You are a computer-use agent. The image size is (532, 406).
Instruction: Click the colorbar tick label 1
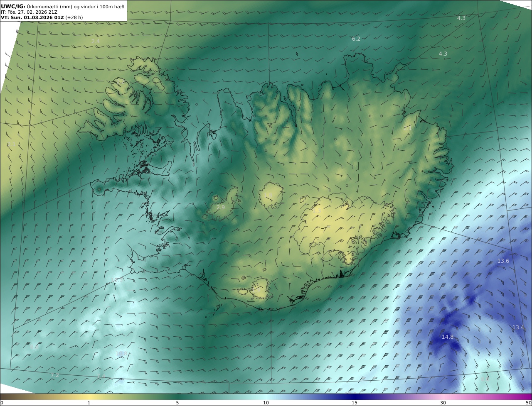pyautogui.click(x=89, y=403)
